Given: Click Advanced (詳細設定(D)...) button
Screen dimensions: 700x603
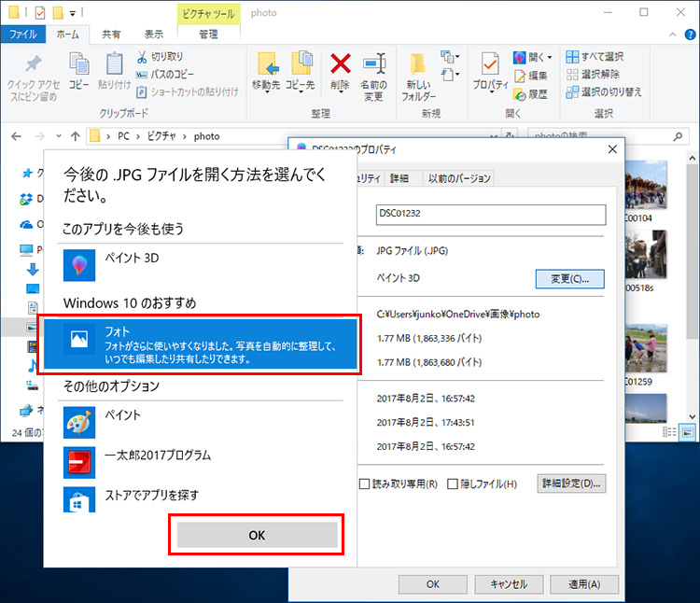Looking at the screenshot, I should 571,484.
